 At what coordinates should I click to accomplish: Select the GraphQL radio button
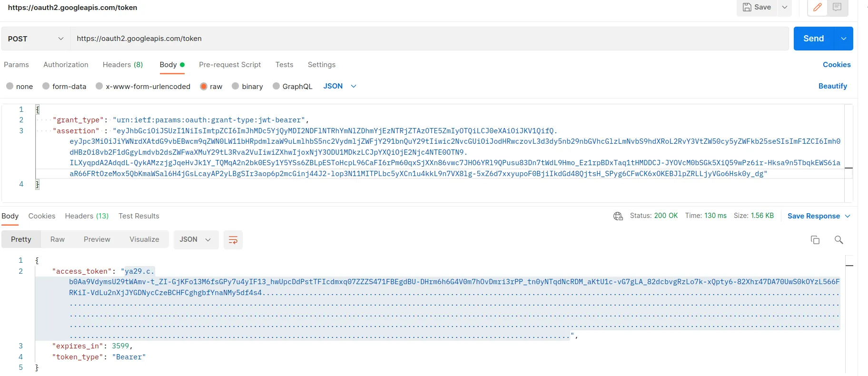(x=276, y=86)
